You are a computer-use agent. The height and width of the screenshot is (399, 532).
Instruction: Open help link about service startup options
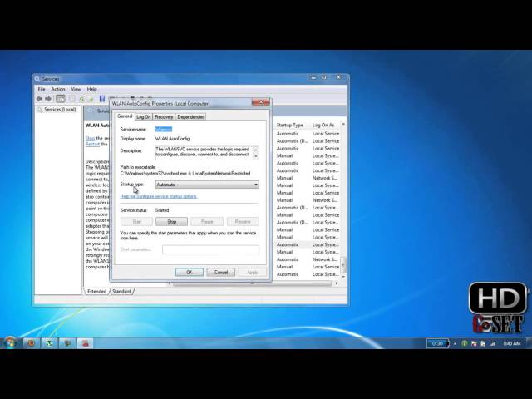point(159,196)
